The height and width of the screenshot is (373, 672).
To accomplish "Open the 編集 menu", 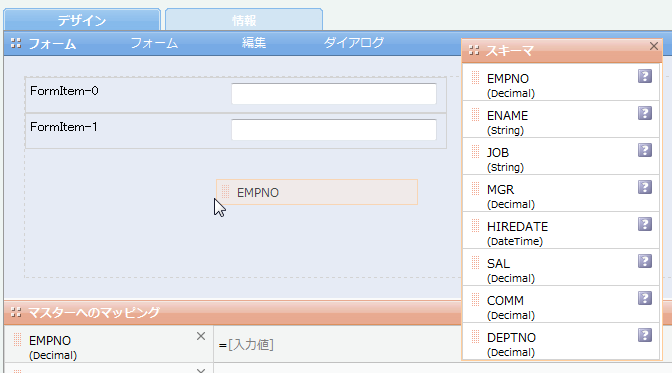I will point(254,43).
